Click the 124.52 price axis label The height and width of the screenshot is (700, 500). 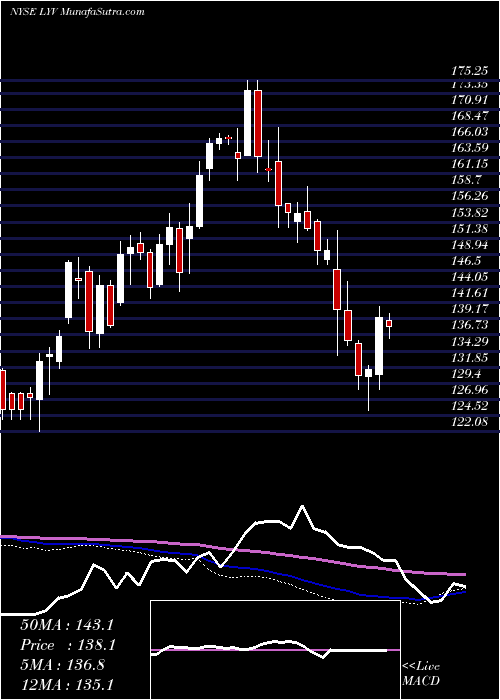click(469, 406)
